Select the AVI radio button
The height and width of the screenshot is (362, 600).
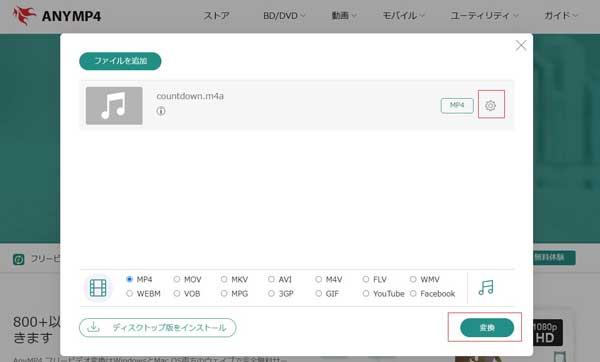(x=271, y=279)
